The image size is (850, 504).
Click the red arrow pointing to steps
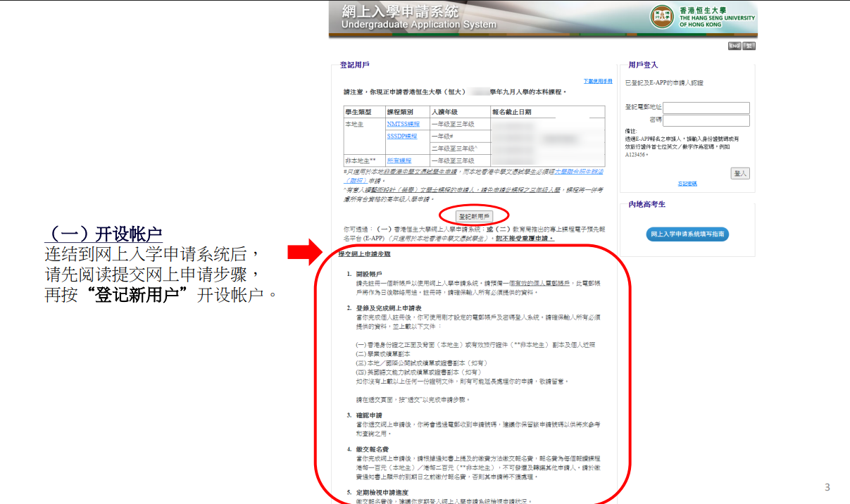coord(305,252)
